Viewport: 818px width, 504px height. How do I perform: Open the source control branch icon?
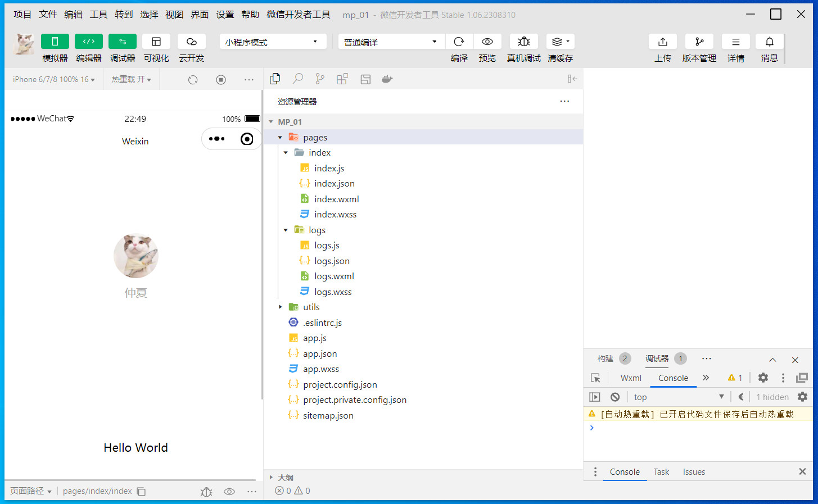click(320, 79)
